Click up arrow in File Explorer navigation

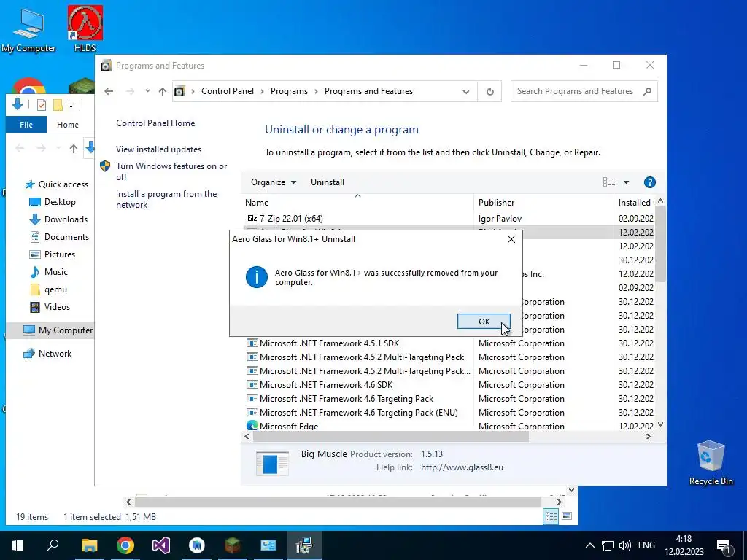74,149
